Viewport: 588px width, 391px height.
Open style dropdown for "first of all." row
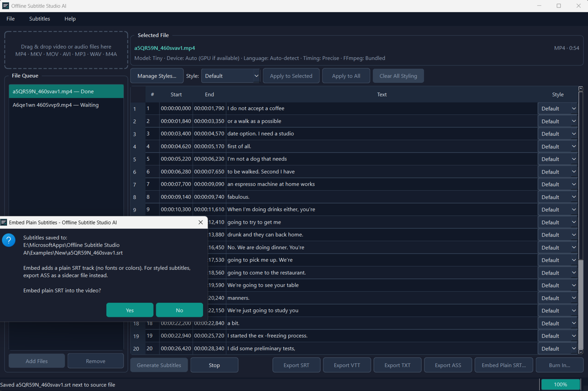(x=558, y=147)
